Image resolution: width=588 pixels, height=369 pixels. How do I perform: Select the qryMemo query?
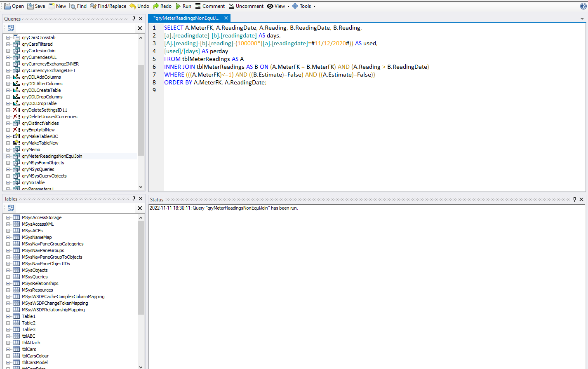31,149
